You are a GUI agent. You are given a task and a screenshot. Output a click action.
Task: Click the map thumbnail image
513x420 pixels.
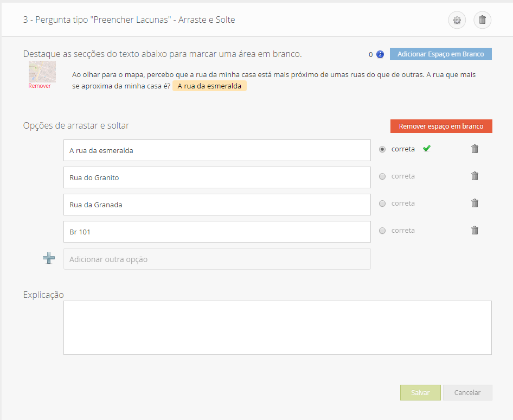pyautogui.click(x=42, y=71)
